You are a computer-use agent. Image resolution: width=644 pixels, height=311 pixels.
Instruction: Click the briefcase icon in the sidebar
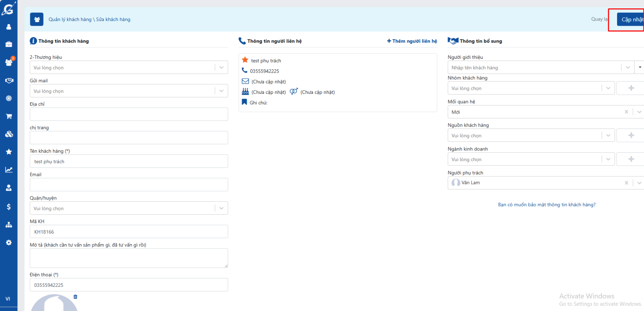click(8, 44)
